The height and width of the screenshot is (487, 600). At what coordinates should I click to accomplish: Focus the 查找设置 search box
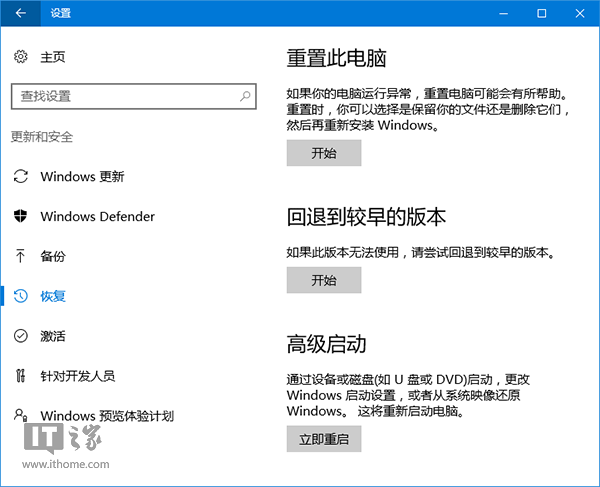(x=134, y=96)
